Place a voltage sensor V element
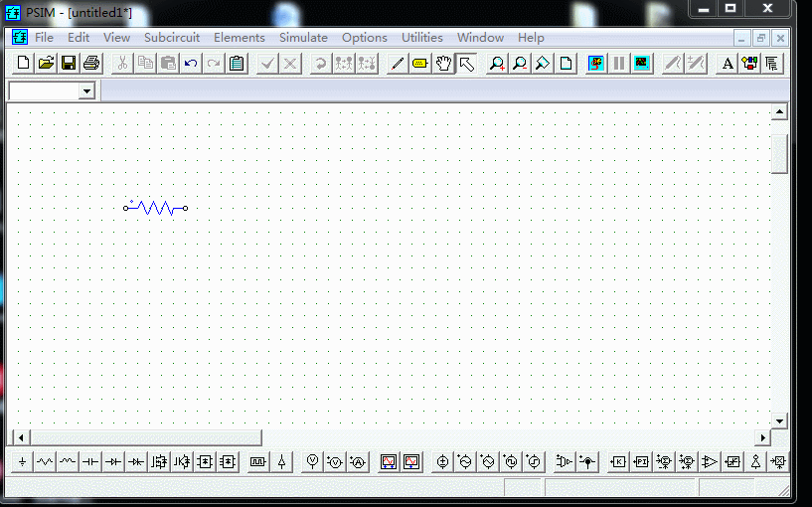 pyautogui.click(x=335, y=461)
